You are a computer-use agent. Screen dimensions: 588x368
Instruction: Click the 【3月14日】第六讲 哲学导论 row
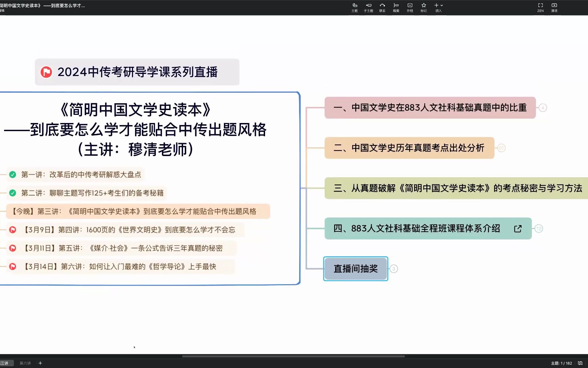tap(120, 267)
